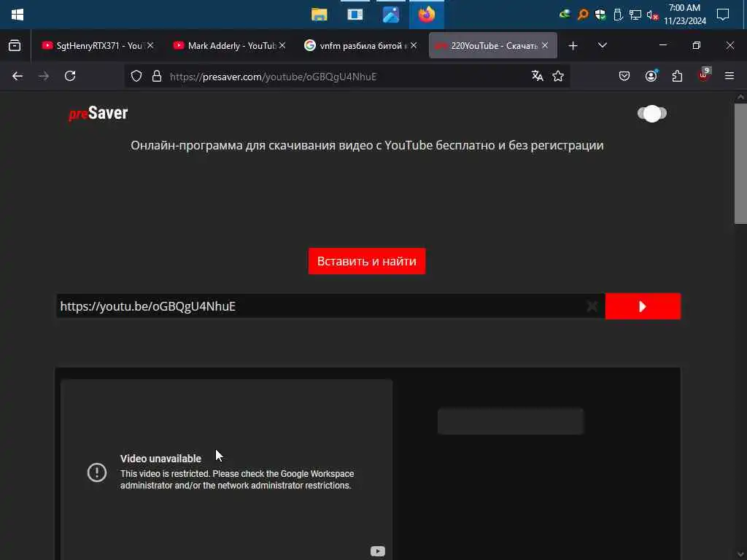Open the network status tray icon
Image resolution: width=747 pixels, height=560 pixels.
(635, 15)
